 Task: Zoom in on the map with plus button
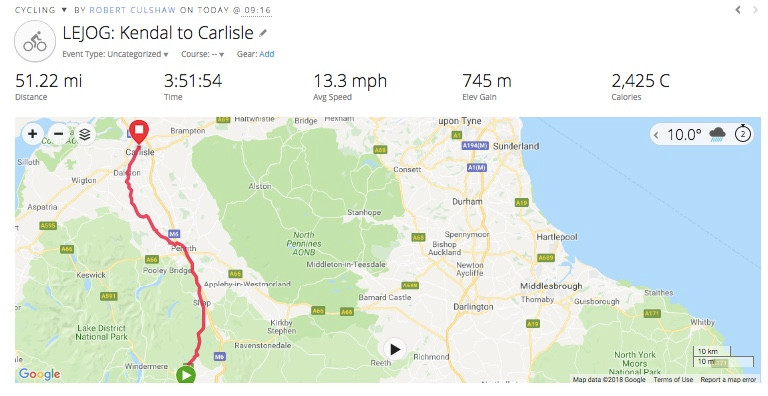tap(33, 134)
